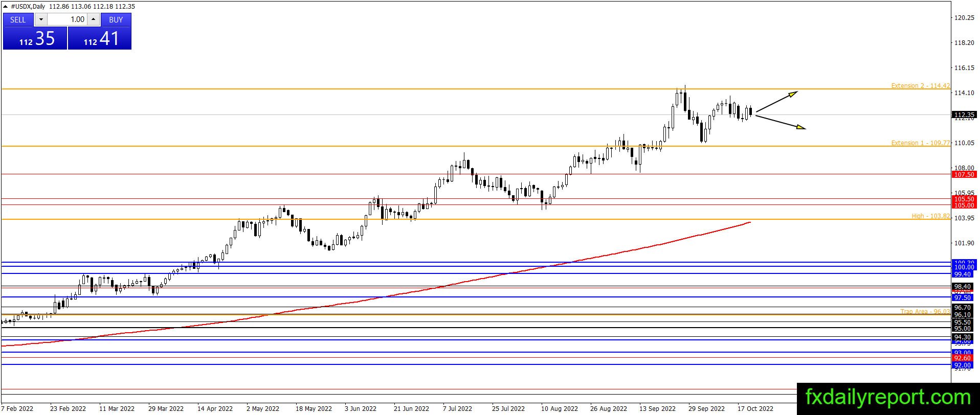Click the '17 Oct 2022' date on time axis

click(x=755, y=408)
